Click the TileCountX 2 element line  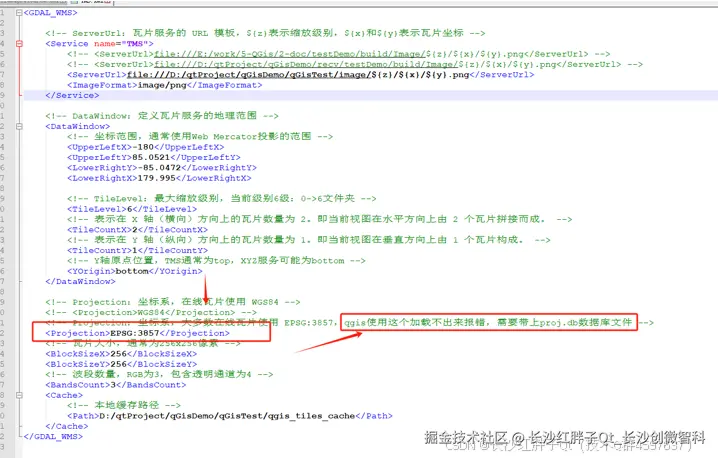tap(137, 230)
